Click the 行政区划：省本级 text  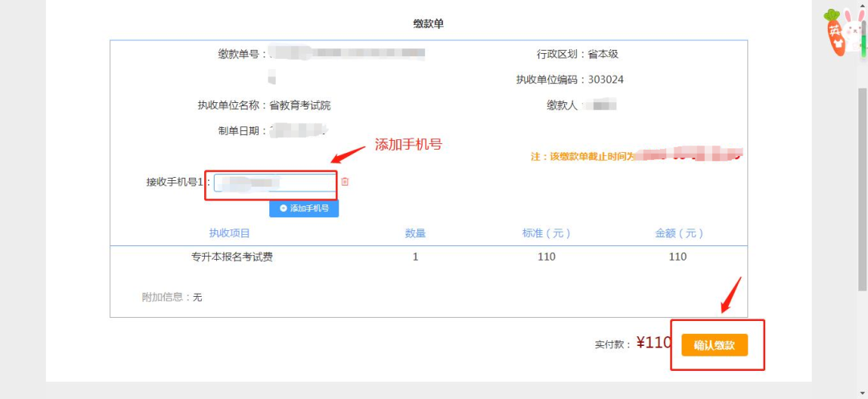coord(577,55)
